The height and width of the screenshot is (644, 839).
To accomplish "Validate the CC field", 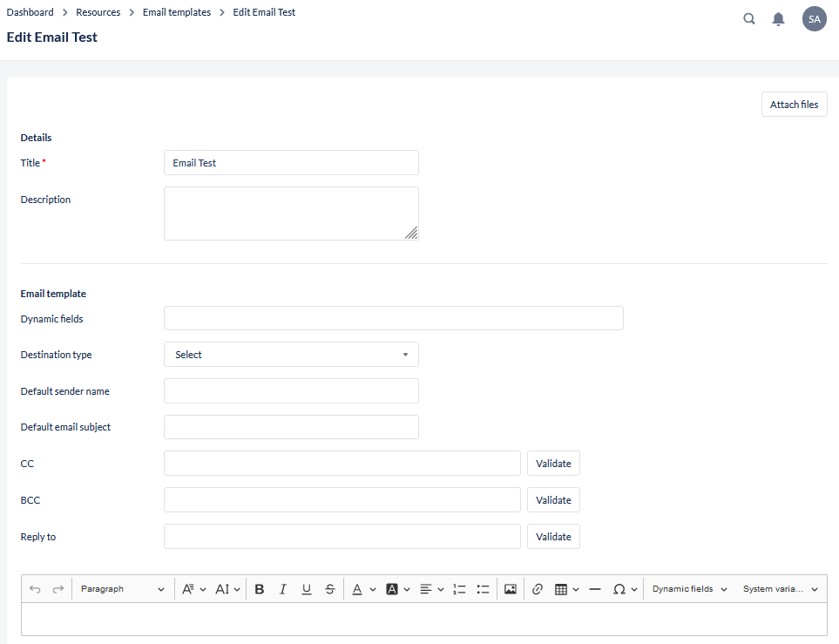I will (553, 464).
